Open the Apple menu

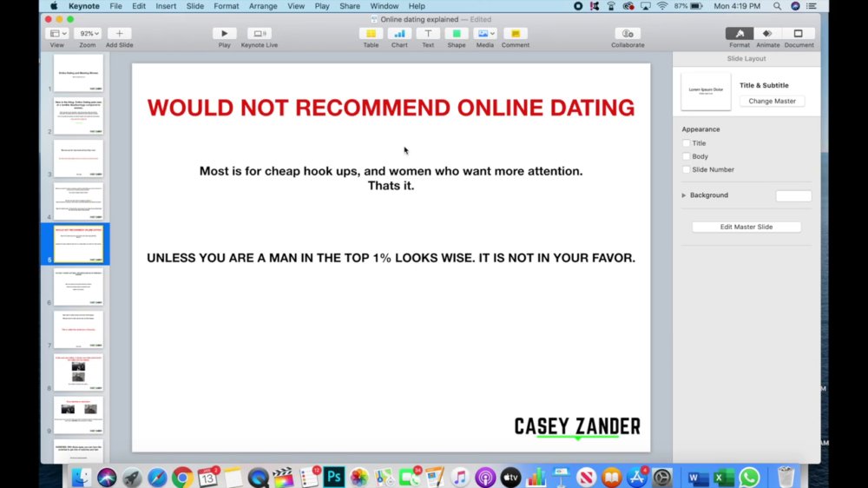(x=54, y=6)
